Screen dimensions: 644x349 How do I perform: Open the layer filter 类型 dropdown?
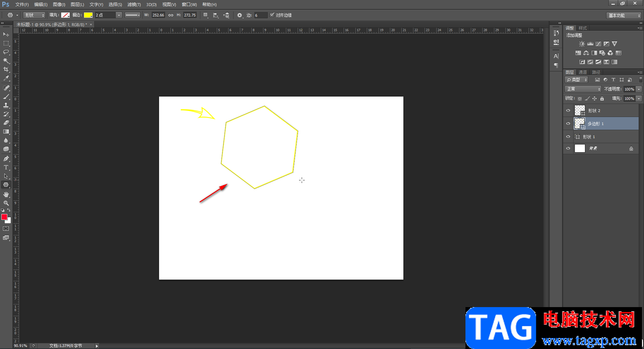point(577,79)
